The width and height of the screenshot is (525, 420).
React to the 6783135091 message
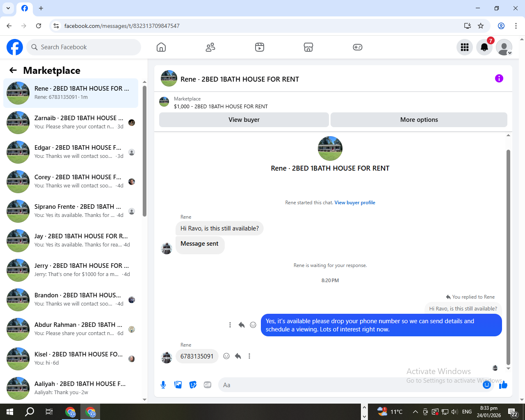point(226,356)
